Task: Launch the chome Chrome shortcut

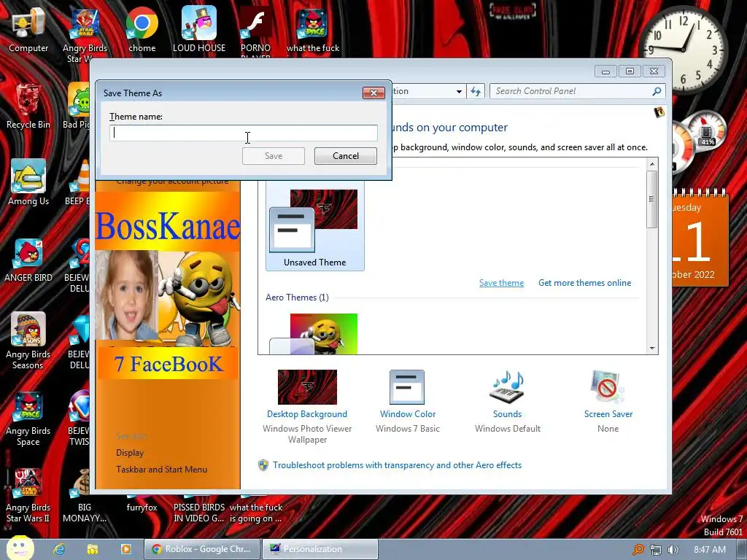Action: tap(142, 28)
